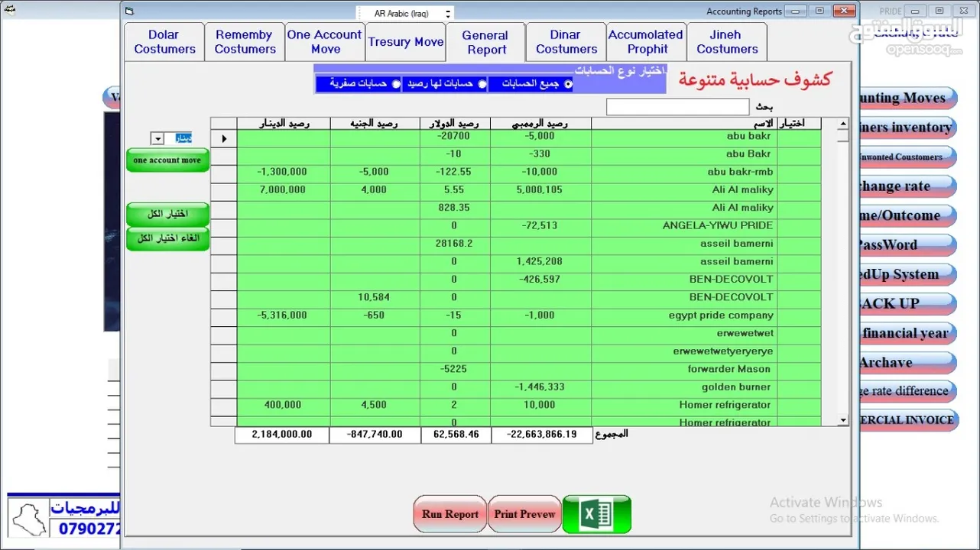Click the الاسم column header
The image size is (980, 550).
tap(683, 124)
